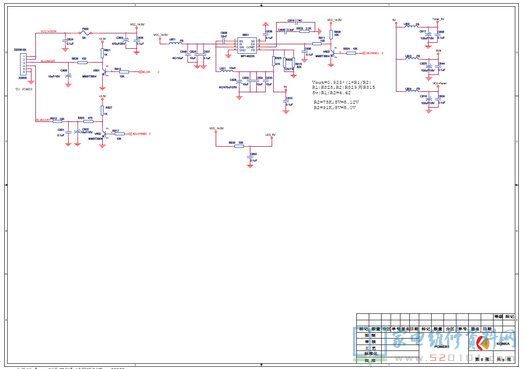
Task: Click the MP1482DS regulator IC symbol
Action: tap(247, 46)
